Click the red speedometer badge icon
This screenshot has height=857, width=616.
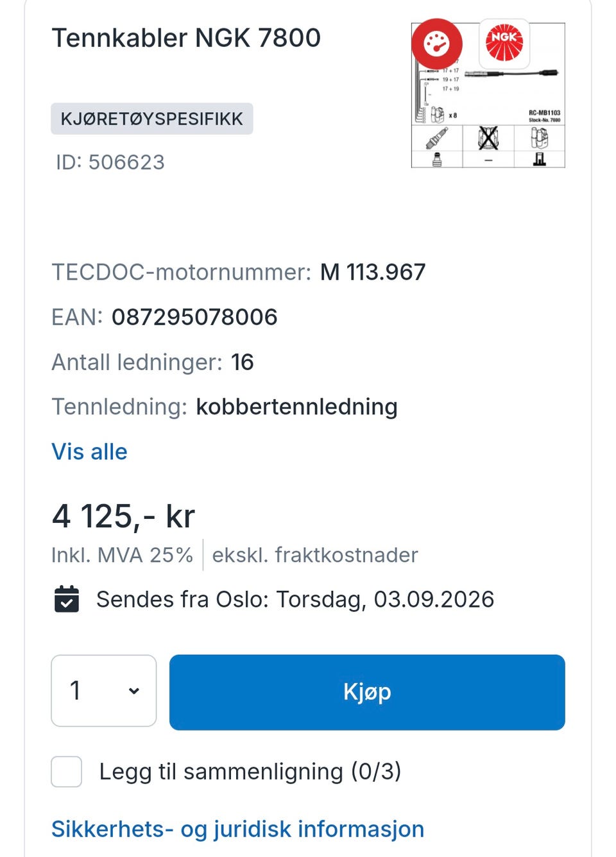pos(437,44)
